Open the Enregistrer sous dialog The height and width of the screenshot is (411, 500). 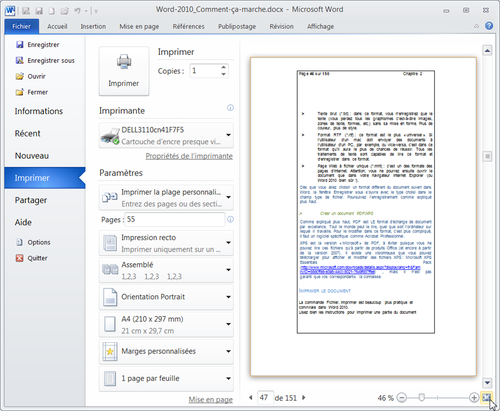pos(45,60)
